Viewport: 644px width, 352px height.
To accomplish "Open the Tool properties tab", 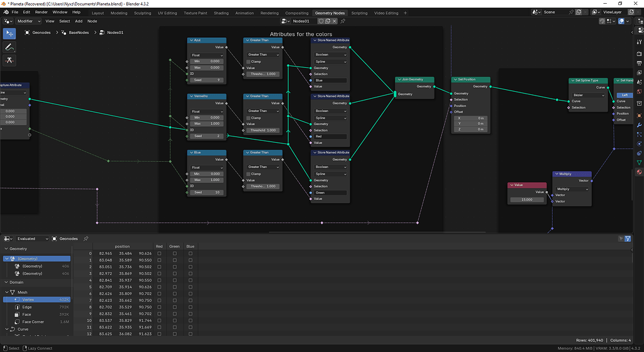I will [639, 41].
